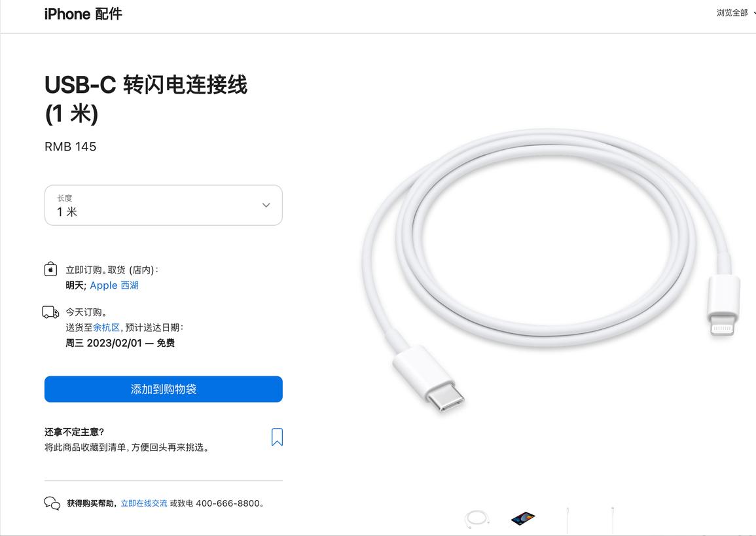Click the delivery truck icon
This screenshot has height=536, width=756.
coord(50,312)
